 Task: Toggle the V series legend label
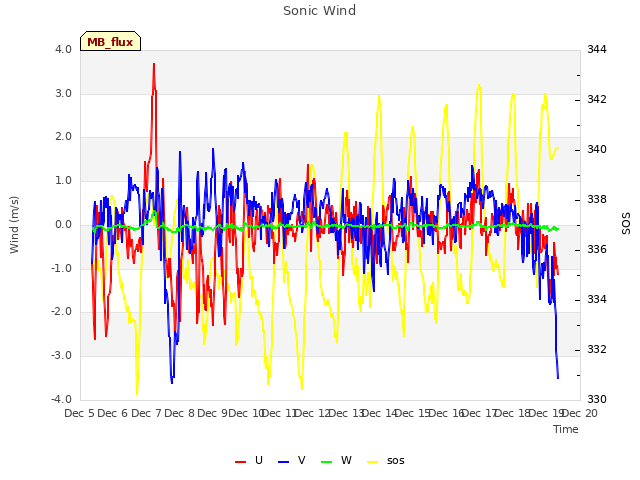(302, 460)
